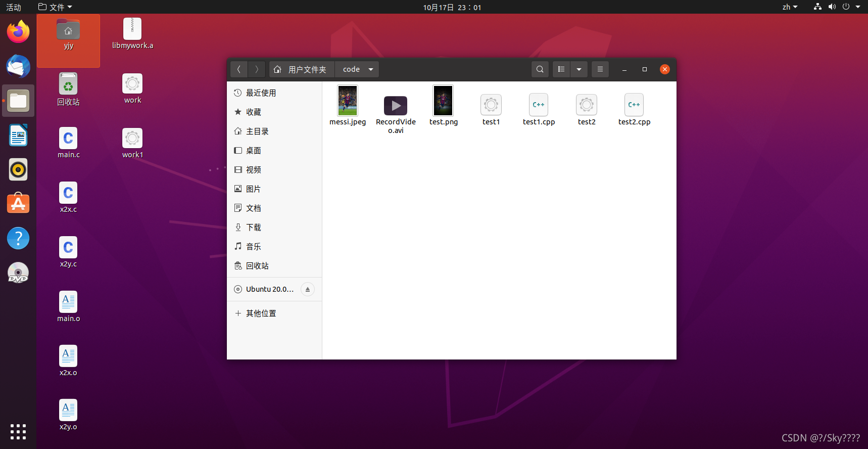Open the 活动 overview

point(14,7)
